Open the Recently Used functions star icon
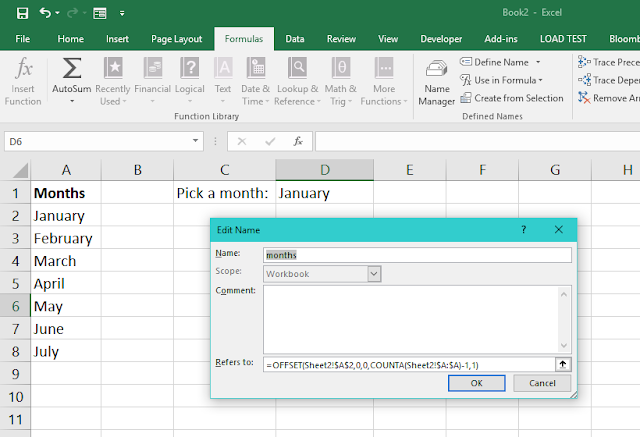 (x=113, y=67)
